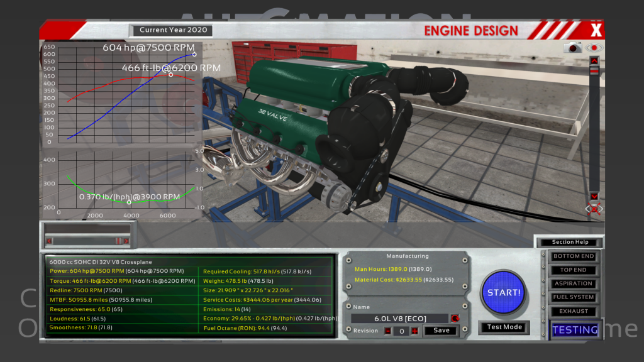The image size is (644, 362).
Task: Click left arrow on the horizontal slider
Action: [x=49, y=241]
